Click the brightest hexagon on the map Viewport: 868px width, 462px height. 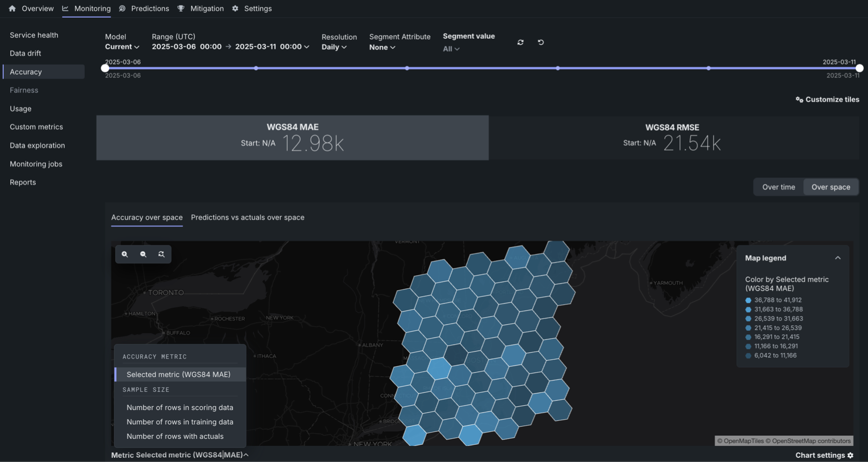[x=439, y=369]
